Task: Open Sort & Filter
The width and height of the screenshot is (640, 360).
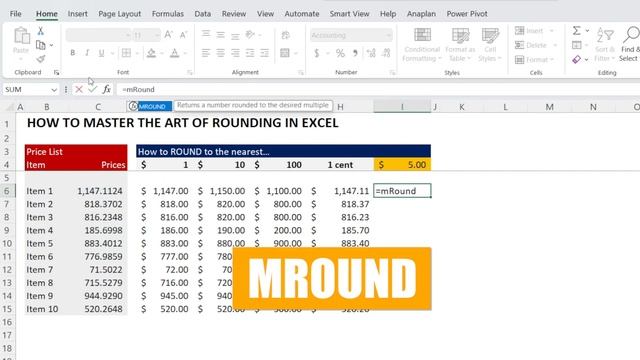Action: (605, 45)
